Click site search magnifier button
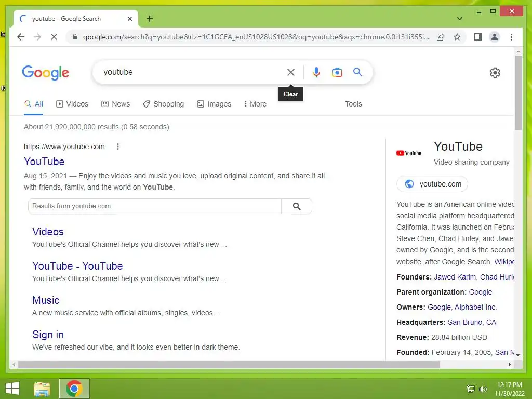The width and height of the screenshot is (532, 399). [297, 206]
